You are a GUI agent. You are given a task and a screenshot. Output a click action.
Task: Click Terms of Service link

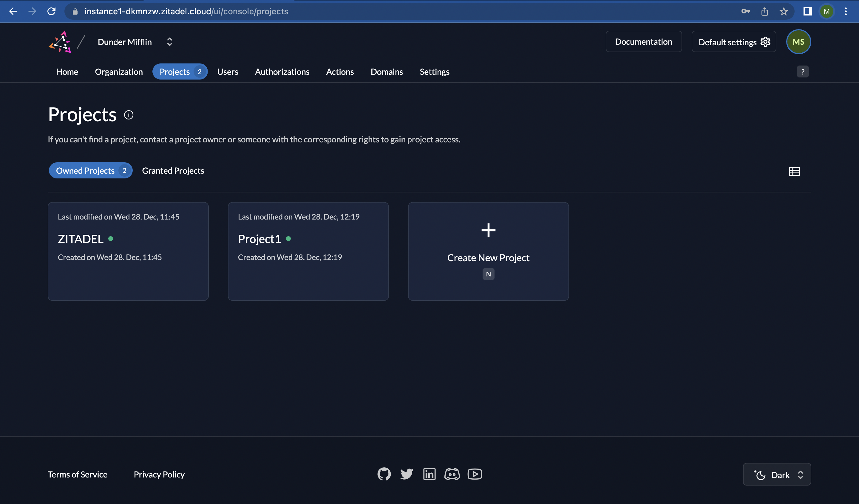77,474
